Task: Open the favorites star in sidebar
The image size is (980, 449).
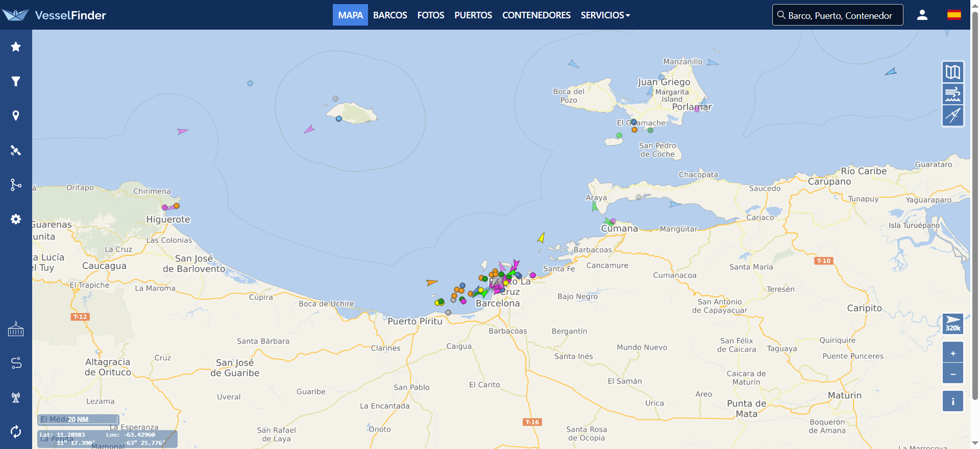Action: click(x=16, y=47)
